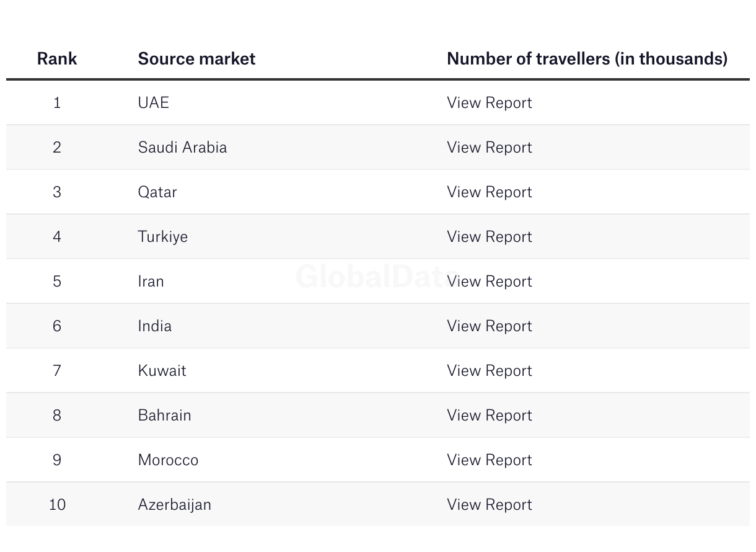Open View Report in the Morocco row
The height and width of the screenshot is (552, 756).
click(x=489, y=460)
